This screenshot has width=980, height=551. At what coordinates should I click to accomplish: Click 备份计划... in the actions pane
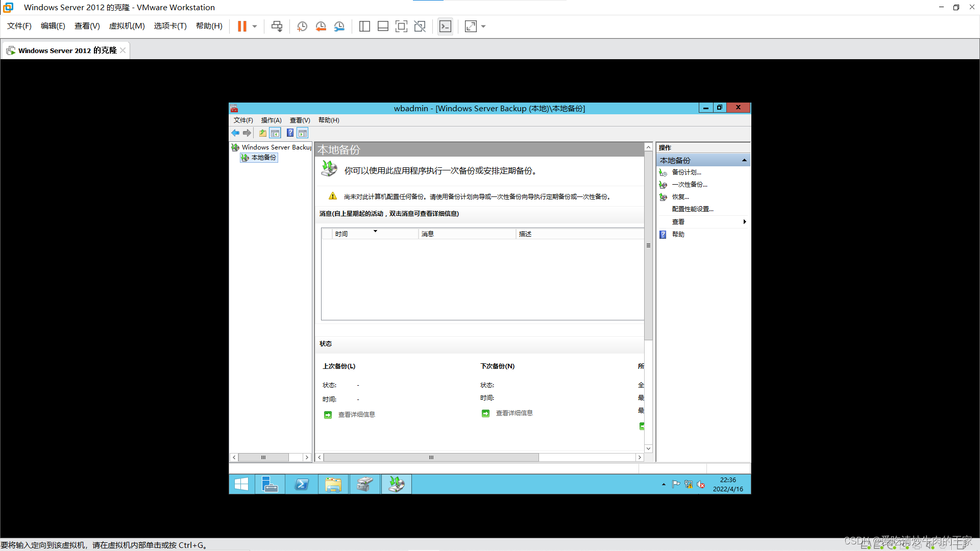coord(686,172)
